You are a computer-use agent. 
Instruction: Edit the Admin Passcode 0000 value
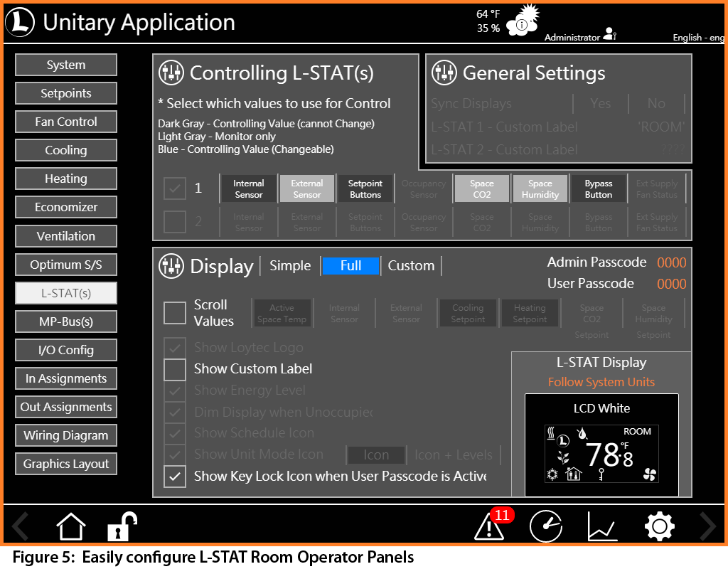pos(671,262)
